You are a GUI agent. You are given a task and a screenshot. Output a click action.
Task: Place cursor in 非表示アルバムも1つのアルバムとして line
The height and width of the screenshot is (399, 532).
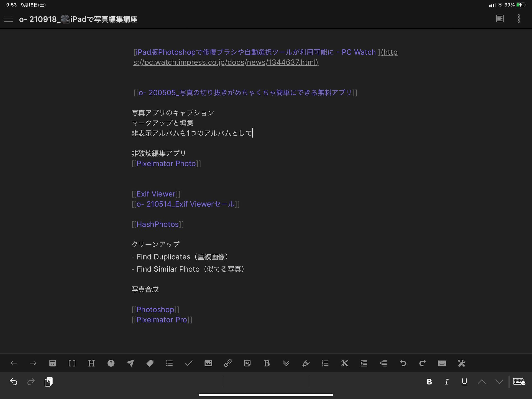click(191, 133)
